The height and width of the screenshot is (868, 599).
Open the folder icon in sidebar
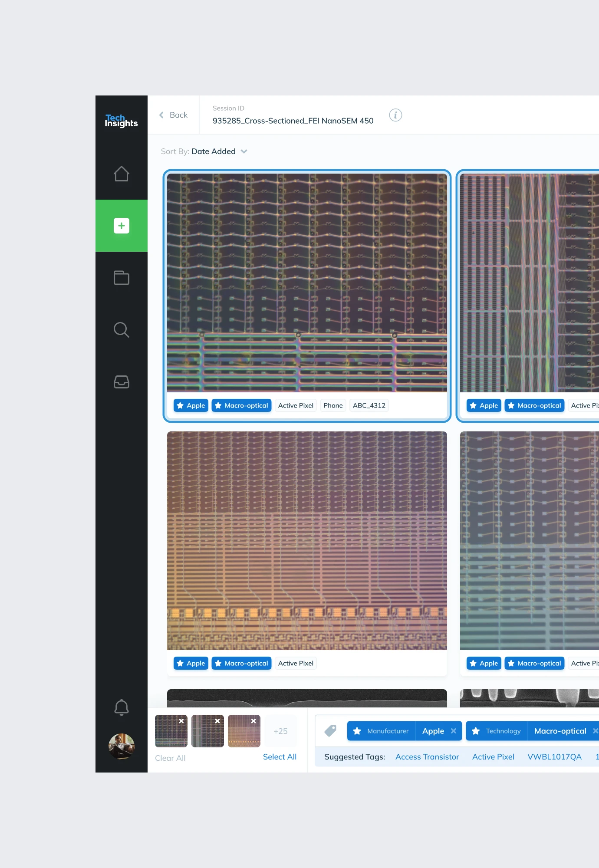tap(121, 278)
